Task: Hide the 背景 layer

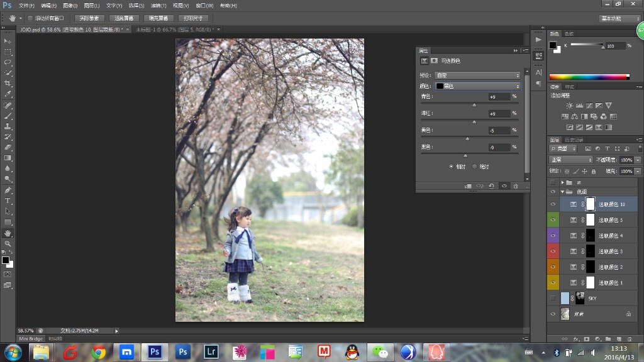Action: point(553,314)
